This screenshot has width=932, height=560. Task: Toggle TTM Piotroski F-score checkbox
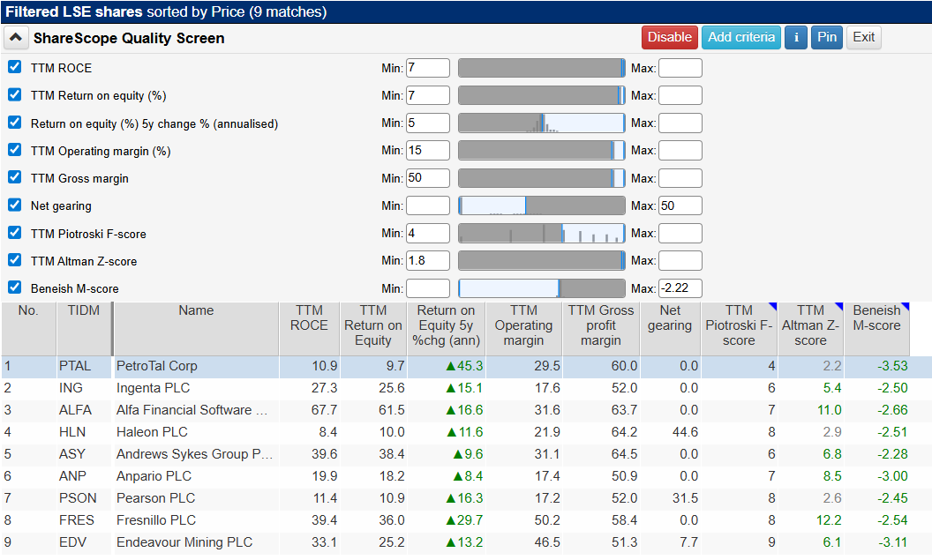tap(15, 232)
